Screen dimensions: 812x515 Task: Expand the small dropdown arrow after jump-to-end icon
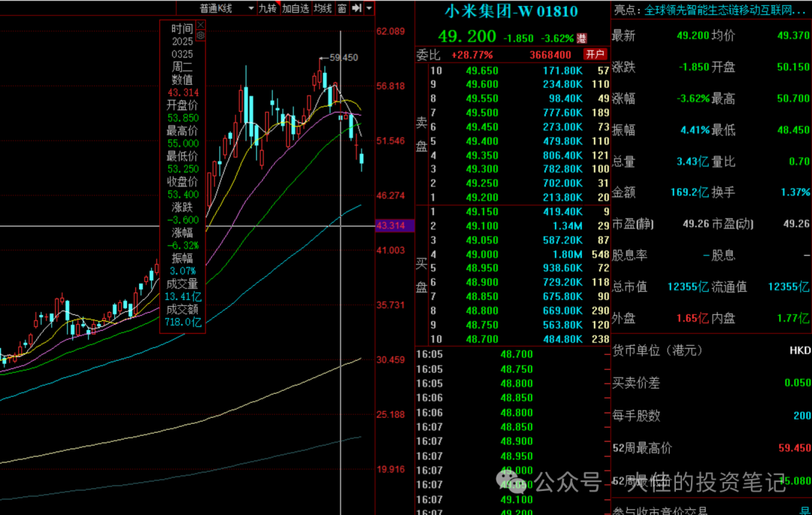pos(369,8)
